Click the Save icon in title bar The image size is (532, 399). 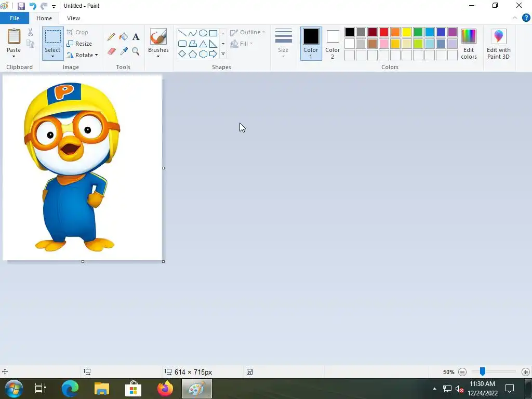pyautogui.click(x=21, y=6)
